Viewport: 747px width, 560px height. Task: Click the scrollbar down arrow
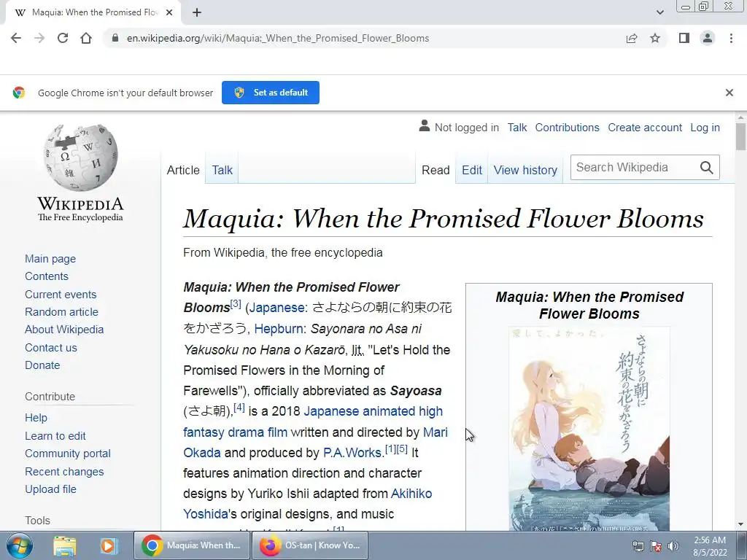pyautogui.click(x=740, y=524)
